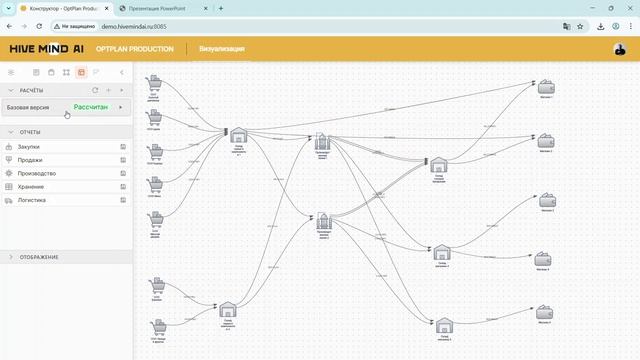640x360 pixels.
Task: Click the save icon on Хранение row
Action: [123, 187]
